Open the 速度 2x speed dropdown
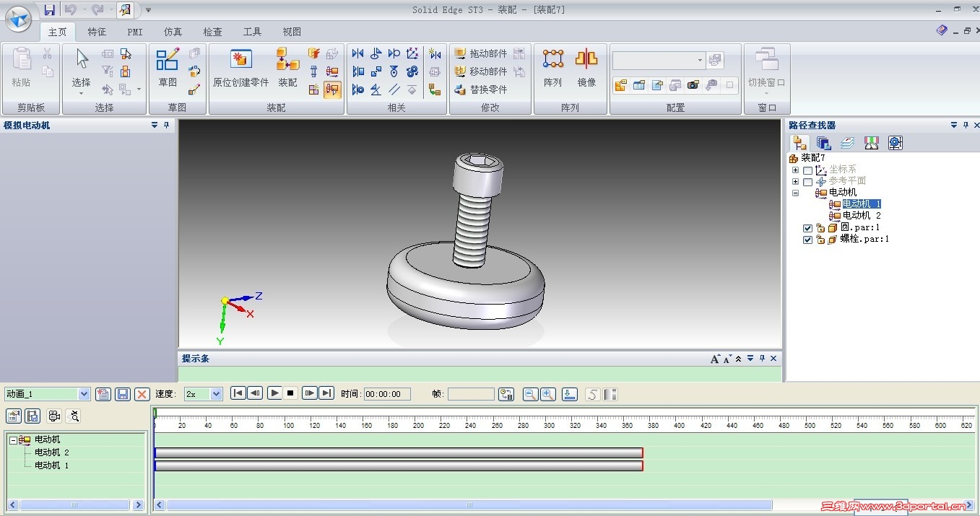This screenshot has width=980, height=516. click(216, 394)
